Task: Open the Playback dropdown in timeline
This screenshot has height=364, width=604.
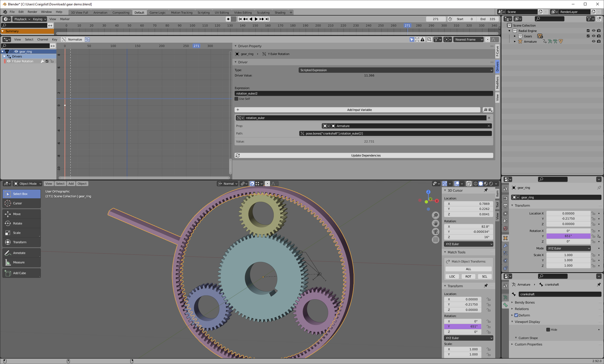Action: coord(22,19)
